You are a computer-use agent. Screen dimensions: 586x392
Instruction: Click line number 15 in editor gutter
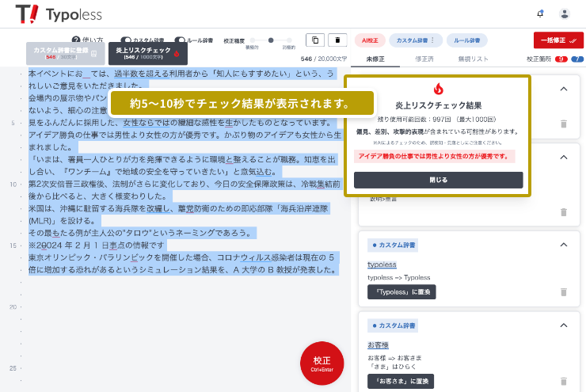(13, 245)
